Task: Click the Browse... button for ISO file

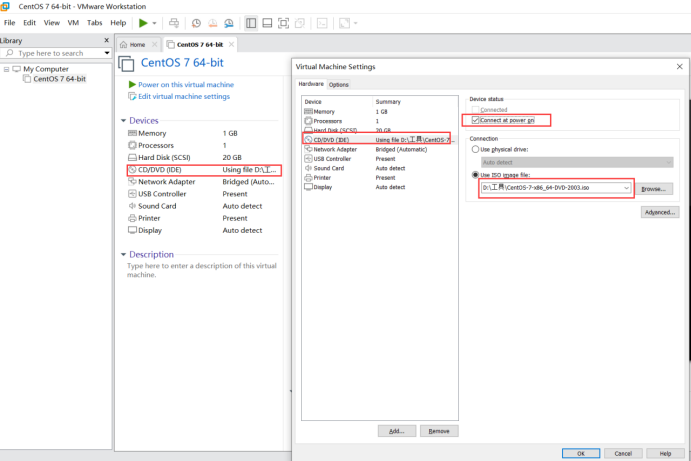Action: pyautogui.click(x=653, y=188)
